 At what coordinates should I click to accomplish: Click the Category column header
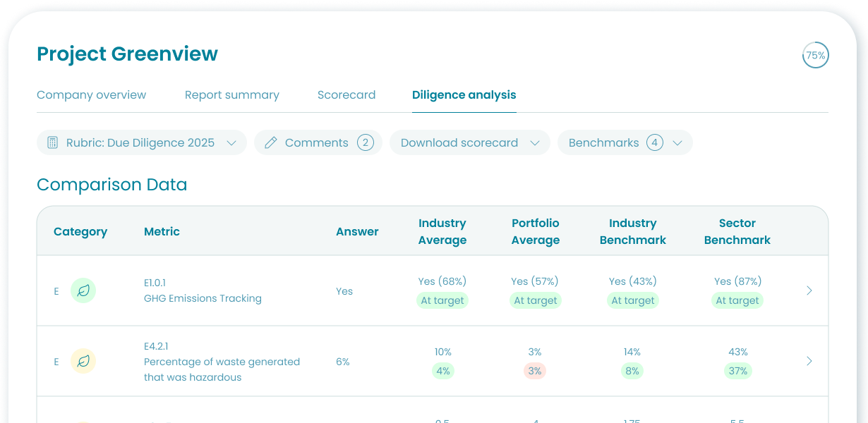80,231
